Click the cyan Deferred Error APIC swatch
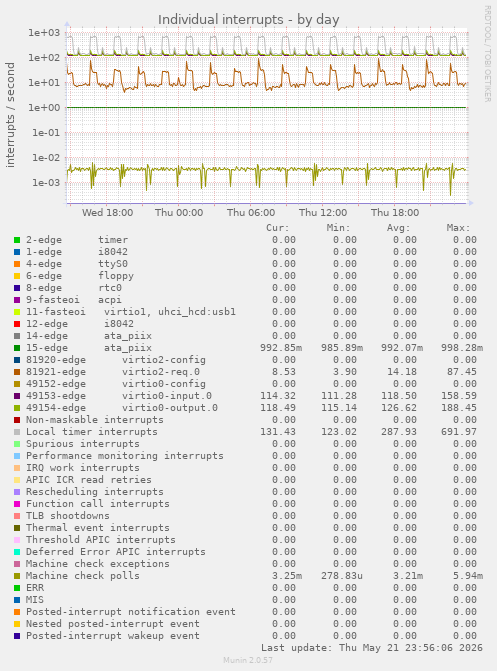Screen dimensions: 497x671 (x=17, y=552)
